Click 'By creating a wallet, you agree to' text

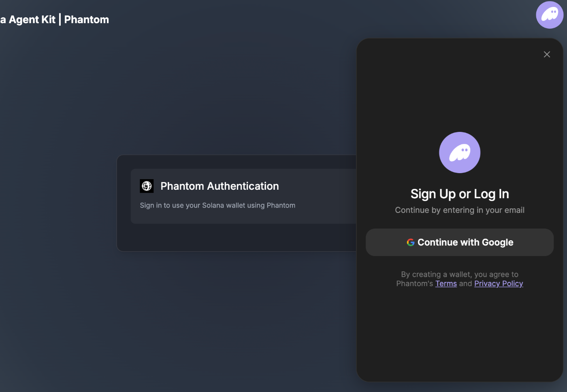click(x=460, y=274)
